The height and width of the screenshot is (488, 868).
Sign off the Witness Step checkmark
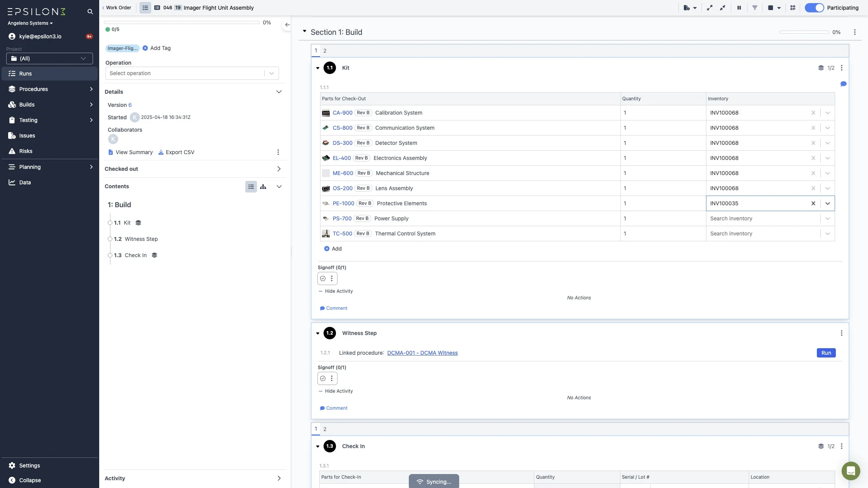click(x=323, y=378)
